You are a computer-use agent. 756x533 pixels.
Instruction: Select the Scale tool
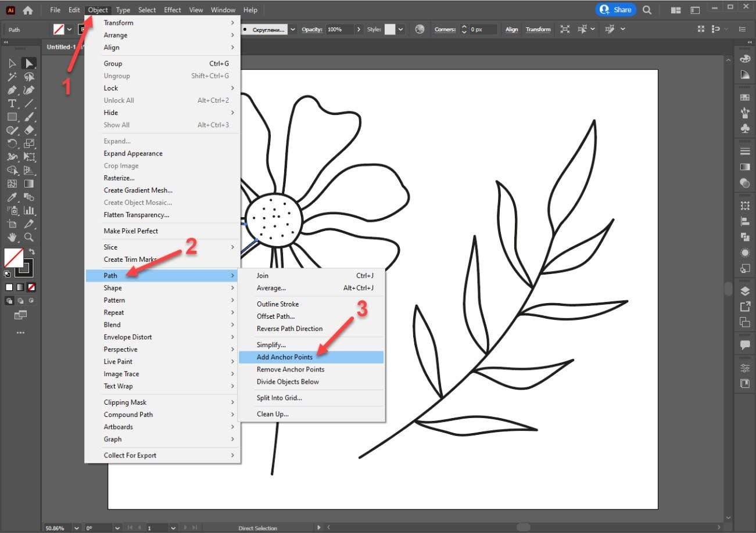(28, 143)
